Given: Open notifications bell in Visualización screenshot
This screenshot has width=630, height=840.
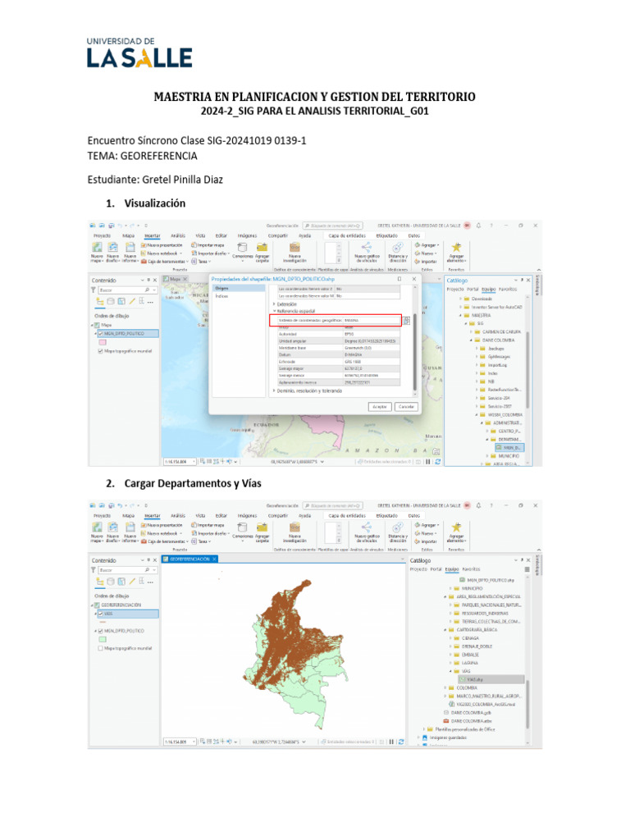Looking at the screenshot, I should click(x=479, y=226).
